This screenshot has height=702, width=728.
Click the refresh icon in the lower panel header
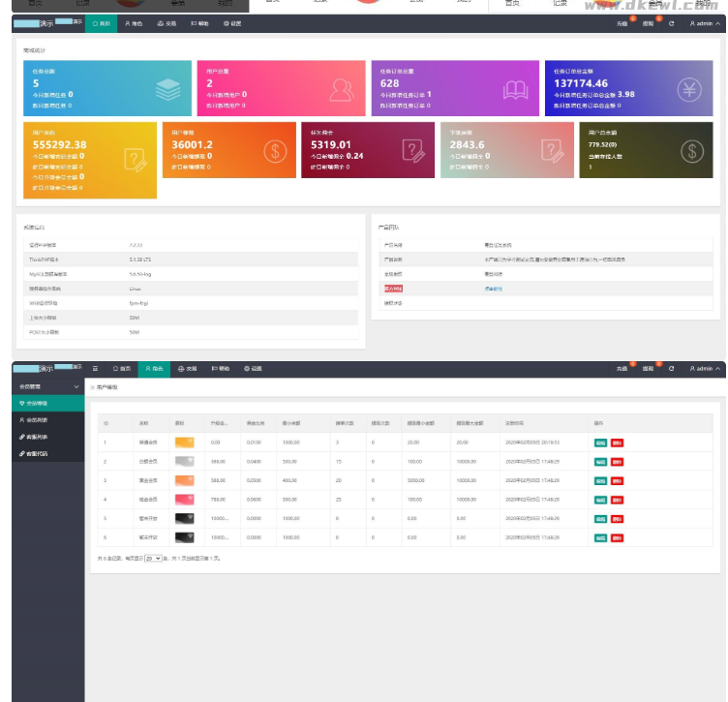(x=672, y=369)
